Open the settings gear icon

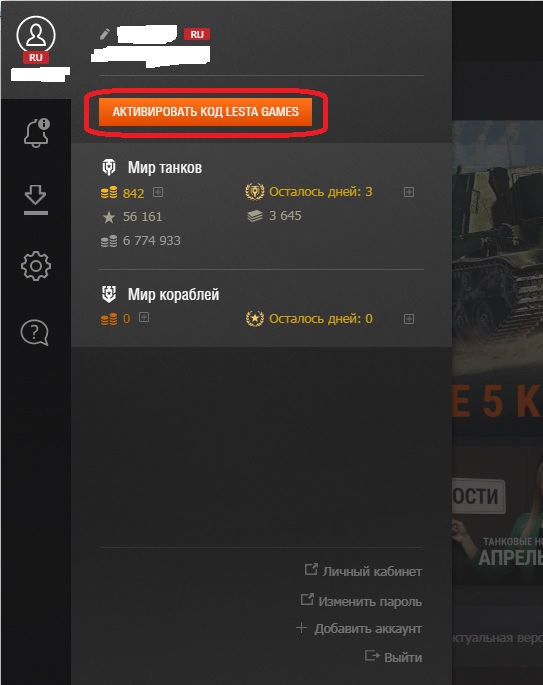(x=36, y=266)
